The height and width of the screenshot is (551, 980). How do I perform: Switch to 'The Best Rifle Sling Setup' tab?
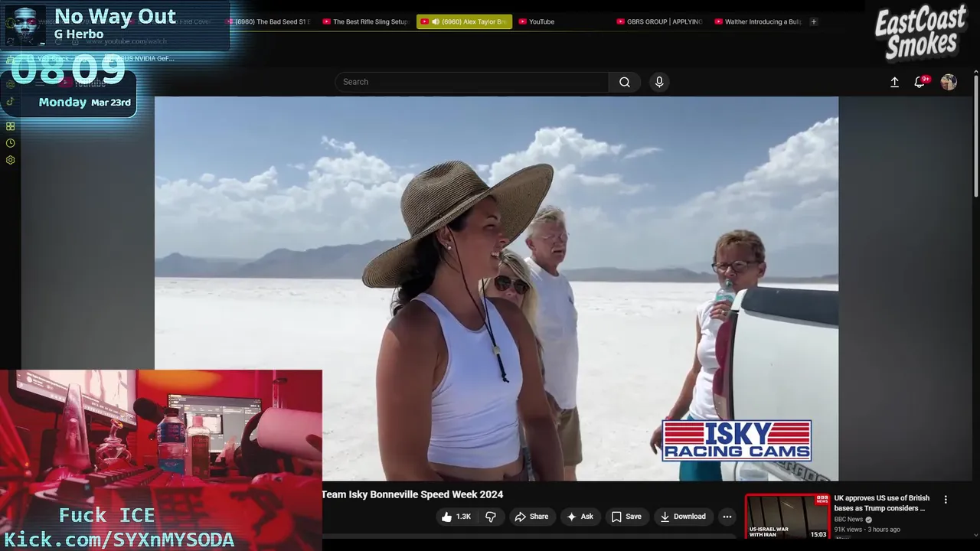click(366, 21)
